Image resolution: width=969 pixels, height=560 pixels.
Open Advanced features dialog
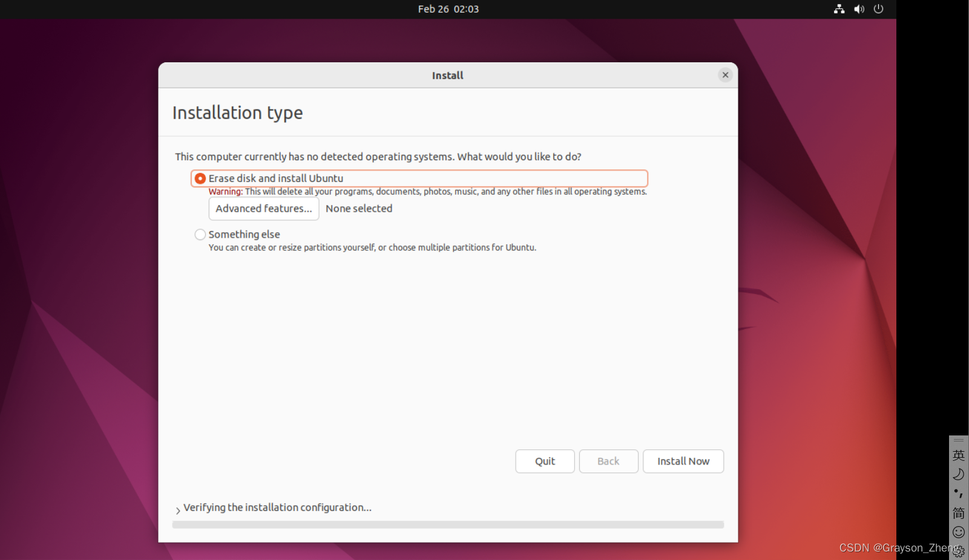point(264,209)
